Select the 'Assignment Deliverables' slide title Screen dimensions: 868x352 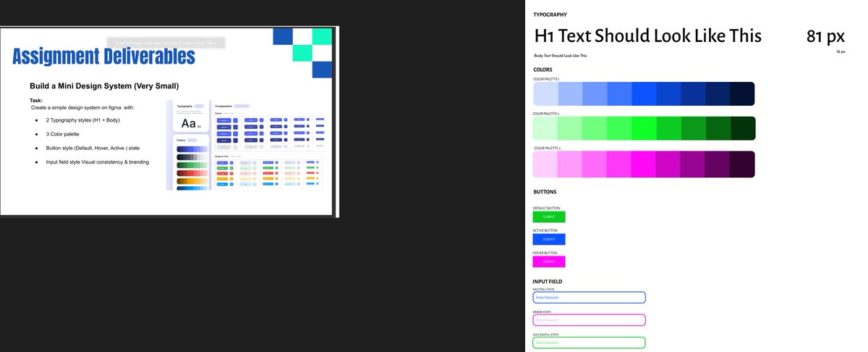(104, 57)
